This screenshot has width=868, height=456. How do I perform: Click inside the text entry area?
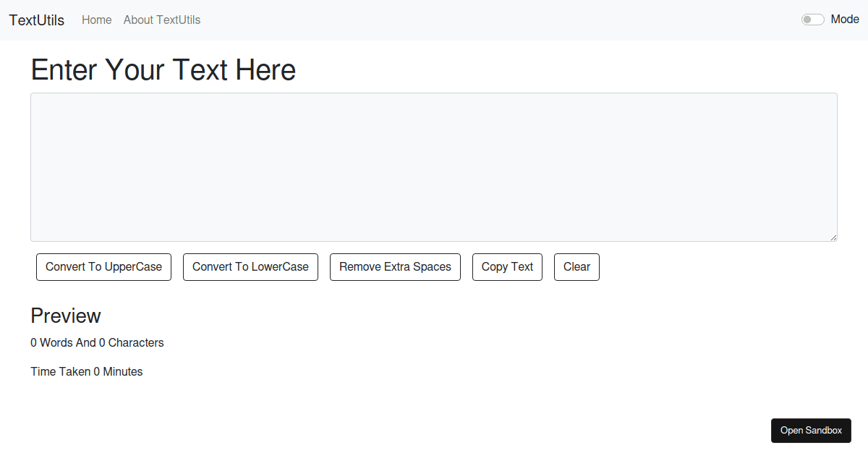point(433,166)
